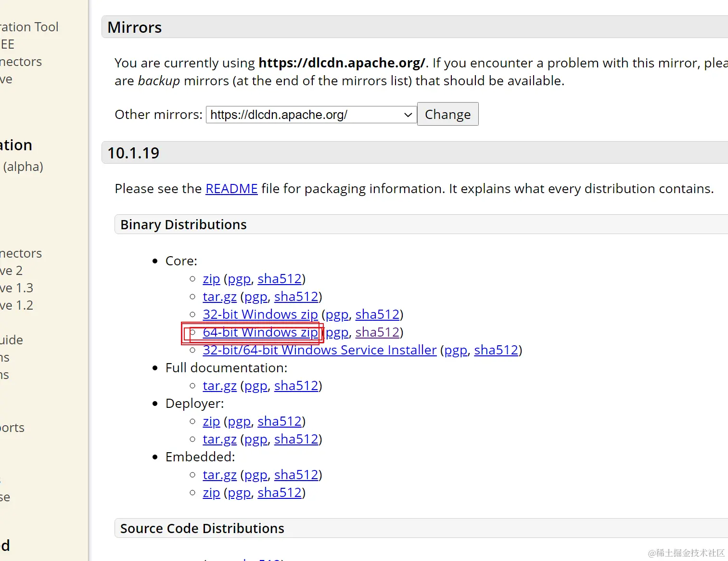Open sha512 for 64-bit Windows zip

377,332
